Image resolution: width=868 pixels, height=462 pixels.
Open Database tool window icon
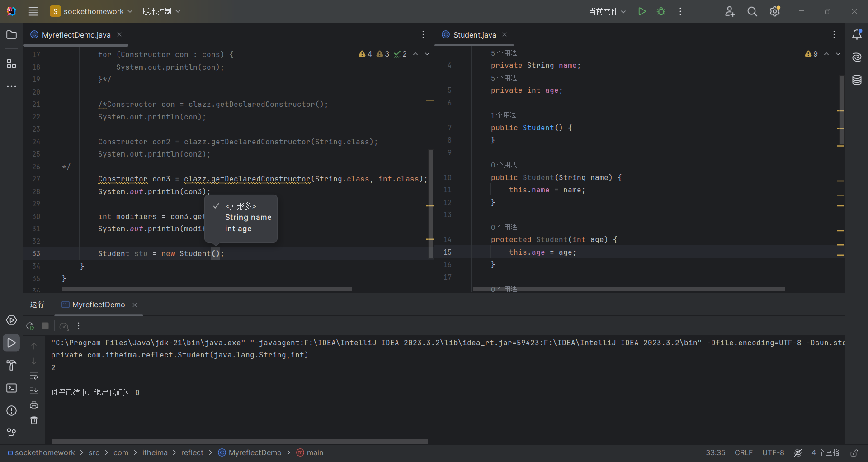857,80
